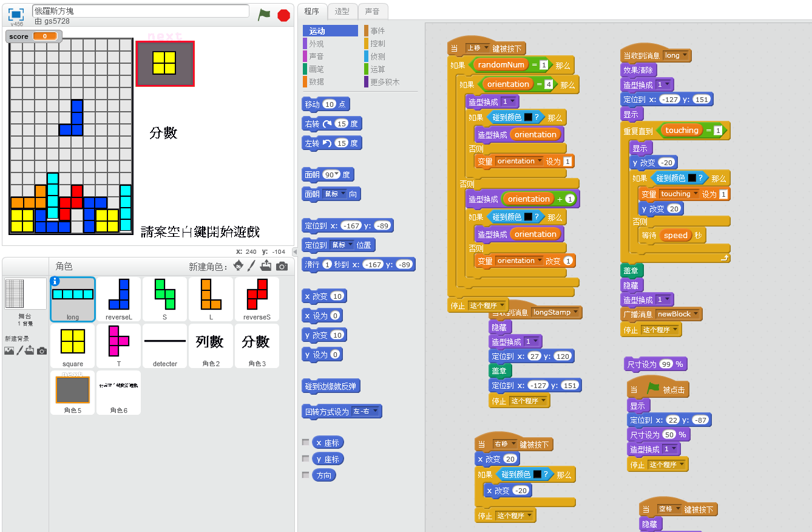
Task: Open the 侦测 sensing block category
Action: pos(390,56)
